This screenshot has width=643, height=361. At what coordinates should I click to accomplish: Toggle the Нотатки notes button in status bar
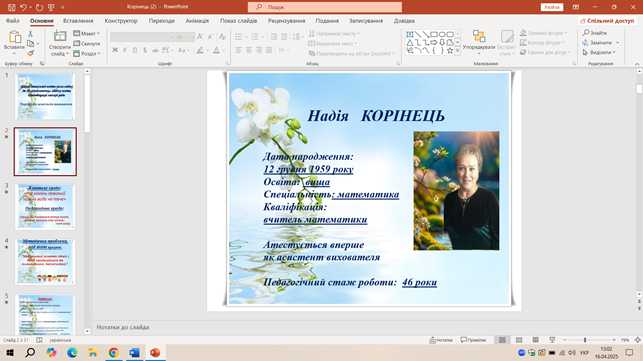[441, 340]
